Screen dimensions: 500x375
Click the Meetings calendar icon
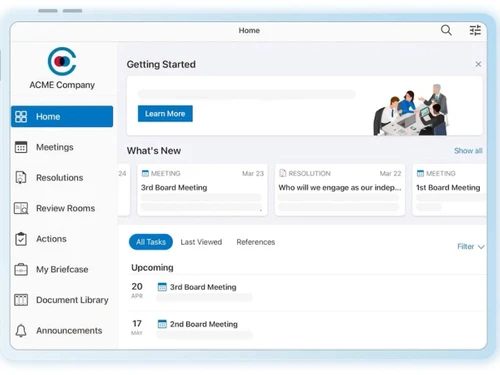pos(21,147)
